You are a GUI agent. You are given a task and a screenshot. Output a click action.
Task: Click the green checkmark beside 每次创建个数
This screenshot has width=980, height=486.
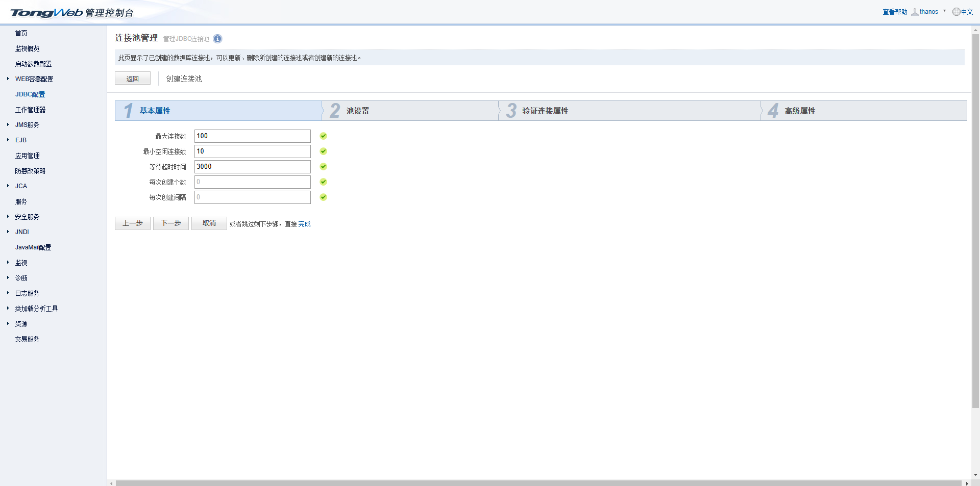(323, 182)
